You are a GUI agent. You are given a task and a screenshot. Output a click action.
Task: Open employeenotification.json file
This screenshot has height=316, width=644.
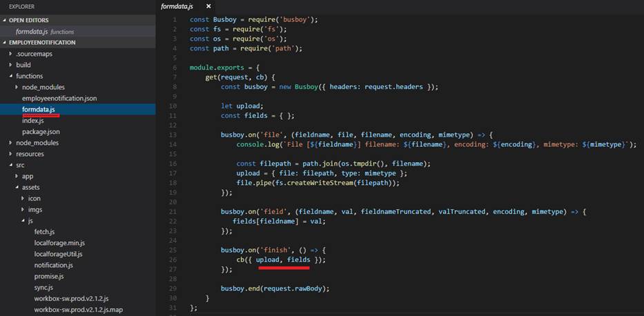click(59, 99)
